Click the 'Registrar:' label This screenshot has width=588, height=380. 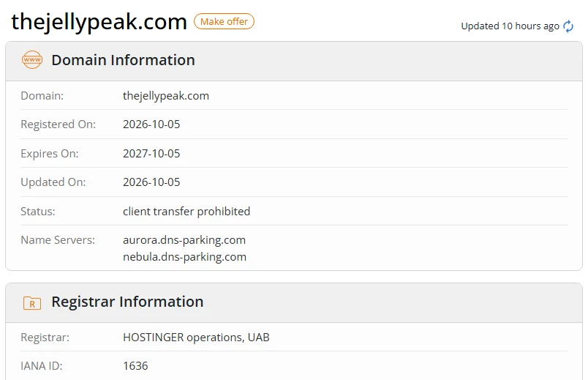click(45, 338)
